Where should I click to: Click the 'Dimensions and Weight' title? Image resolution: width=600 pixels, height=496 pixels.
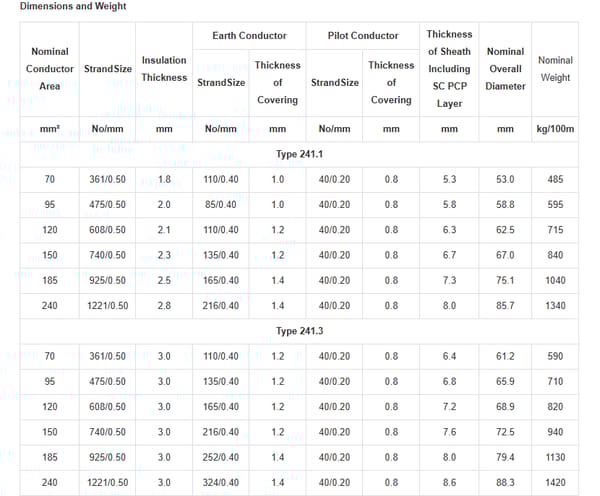62,7
